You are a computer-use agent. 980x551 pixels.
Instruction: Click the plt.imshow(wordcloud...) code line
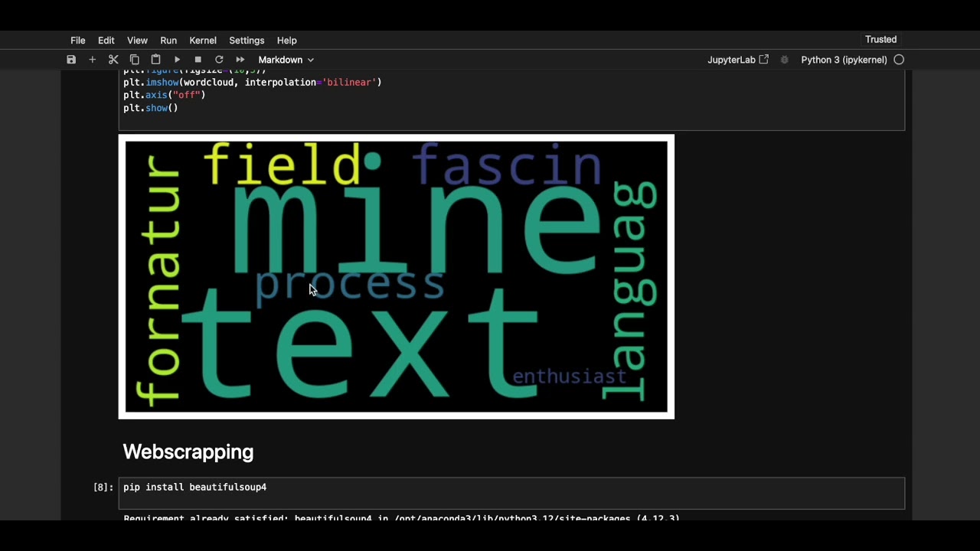(253, 82)
